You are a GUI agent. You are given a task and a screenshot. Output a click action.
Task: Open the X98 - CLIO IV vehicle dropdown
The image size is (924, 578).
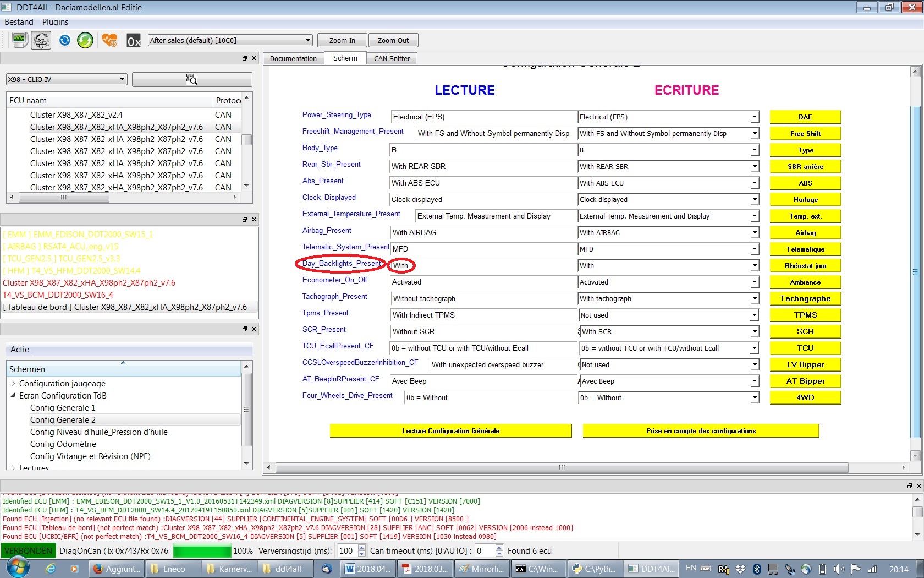[67, 79]
